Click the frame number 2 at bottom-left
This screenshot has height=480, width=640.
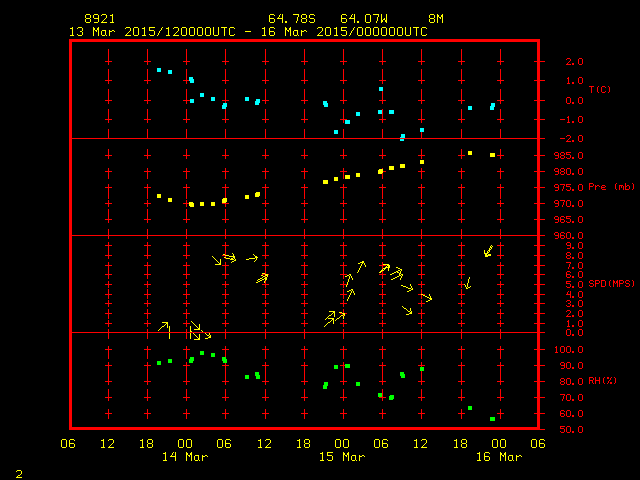pos(18,472)
